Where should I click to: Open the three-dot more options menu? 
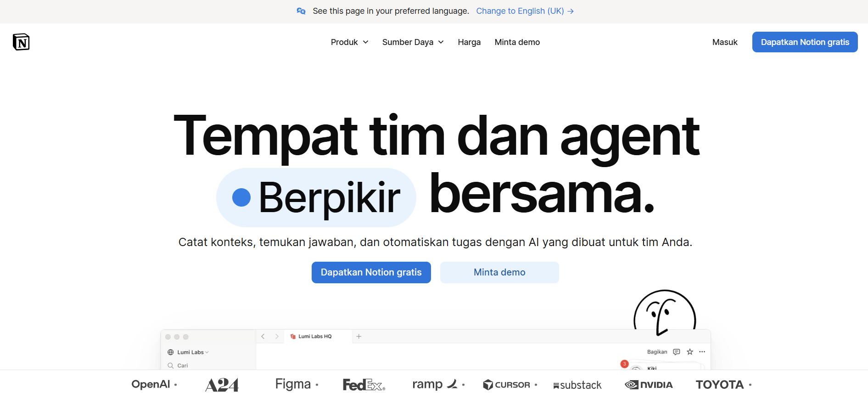702,352
